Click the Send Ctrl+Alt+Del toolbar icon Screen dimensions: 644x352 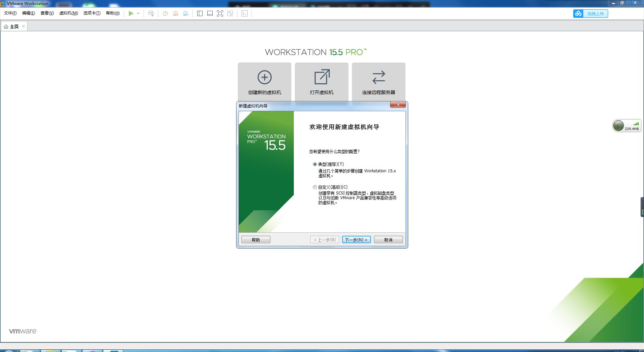[151, 13]
